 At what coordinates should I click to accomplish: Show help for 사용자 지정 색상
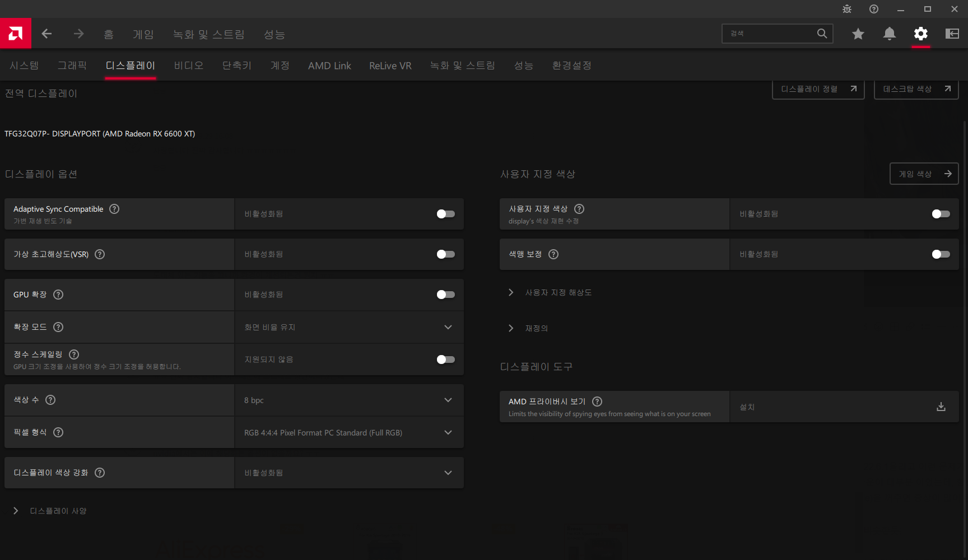[x=579, y=209]
